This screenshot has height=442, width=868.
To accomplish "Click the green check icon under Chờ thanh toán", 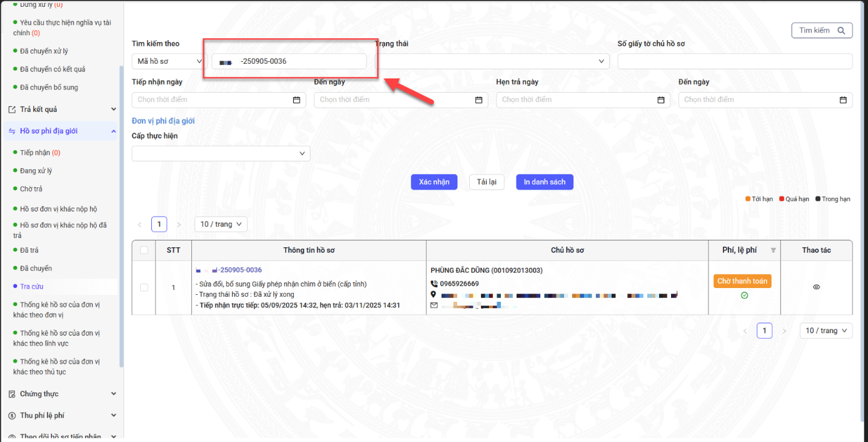I will click(744, 296).
